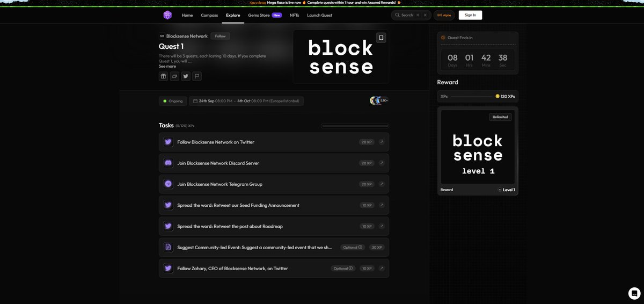Viewport: 644px width, 304px height.
Task: Click Twitter icon on Retweet Roadmap task
Action: pyautogui.click(x=168, y=226)
